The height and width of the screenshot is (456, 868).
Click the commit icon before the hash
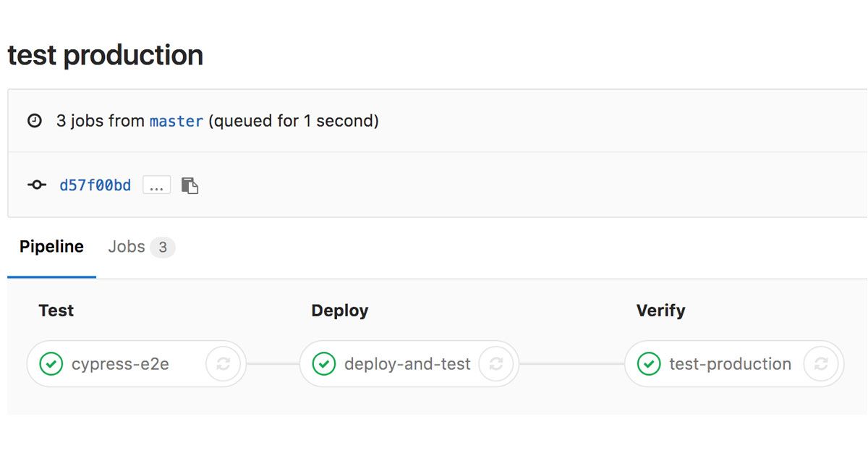coord(36,185)
